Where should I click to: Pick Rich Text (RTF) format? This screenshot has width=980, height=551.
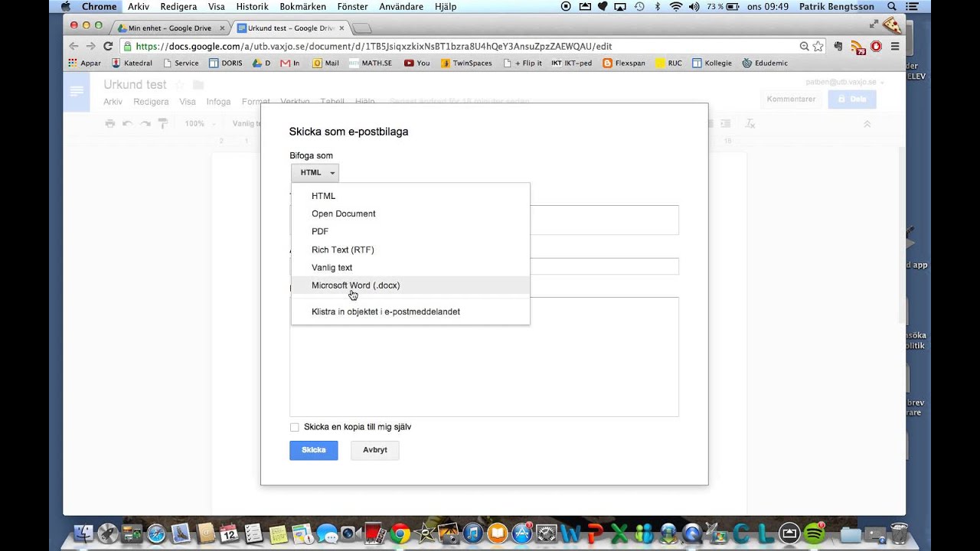click(410, 249)
